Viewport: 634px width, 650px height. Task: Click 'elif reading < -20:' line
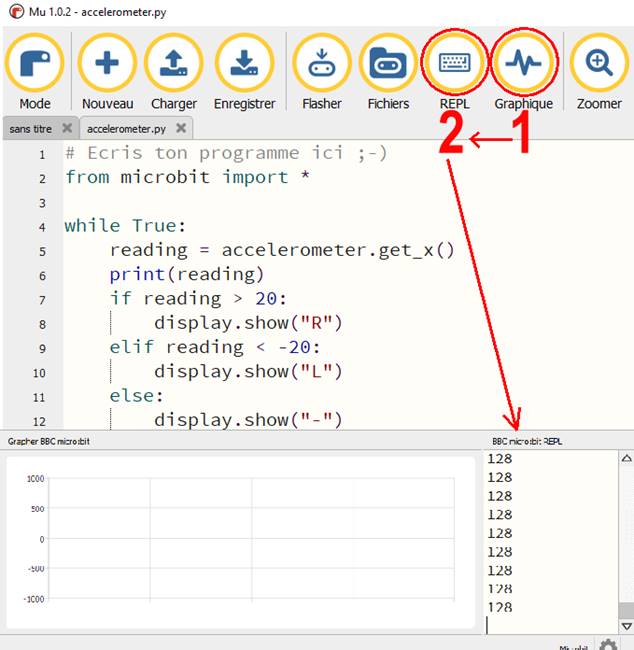click(x=215, y=347)
